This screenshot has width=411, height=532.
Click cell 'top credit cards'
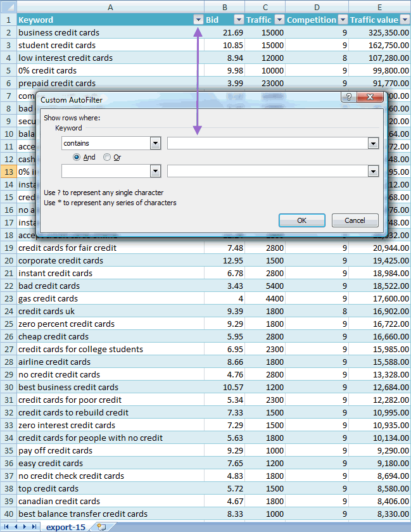click(x=110, y=488)
